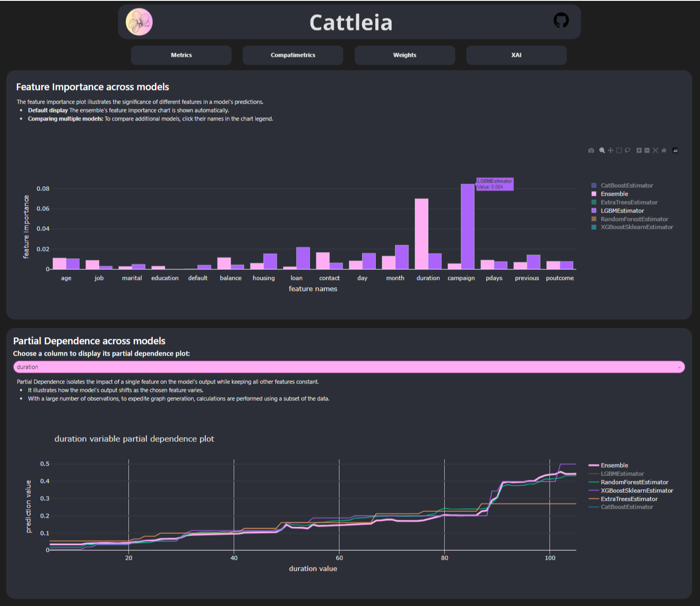Click the 'campaign' x-axis label
700x606 pixels.
coord(461,278)
